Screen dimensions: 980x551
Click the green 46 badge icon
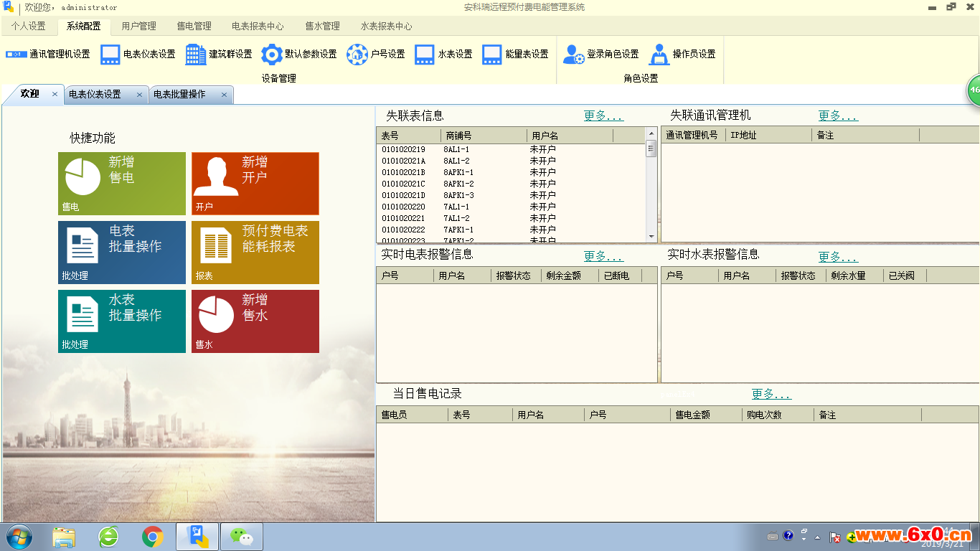pyautogui.click(x=974, y=90)
